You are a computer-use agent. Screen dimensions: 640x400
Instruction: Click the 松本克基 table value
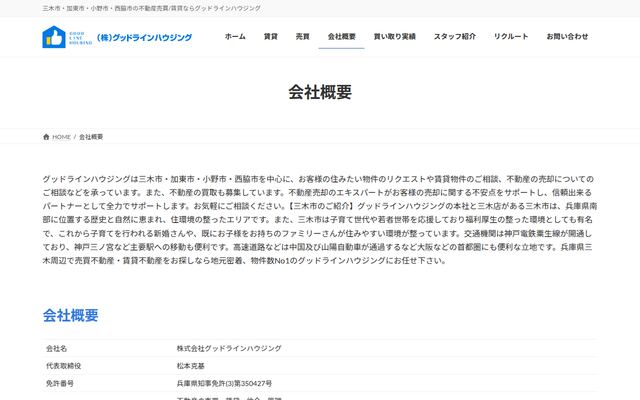[x=191, y=366]
